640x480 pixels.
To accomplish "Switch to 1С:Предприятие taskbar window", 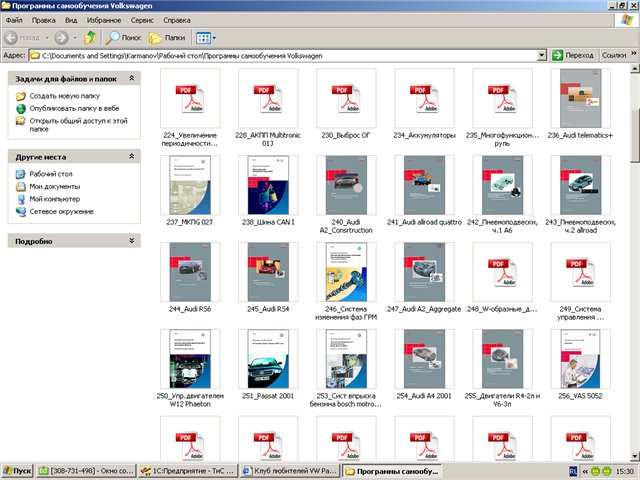I will pos(187,471).
